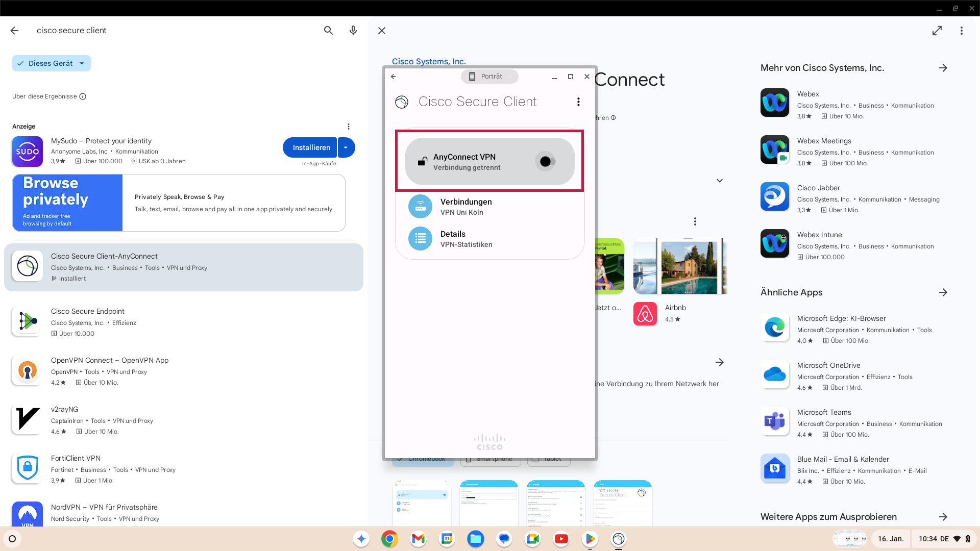Viewport: 980px width, 551px height.
Task: Open Cisco Secure Client three-dot menu
Action: click(x=578, y=102)
